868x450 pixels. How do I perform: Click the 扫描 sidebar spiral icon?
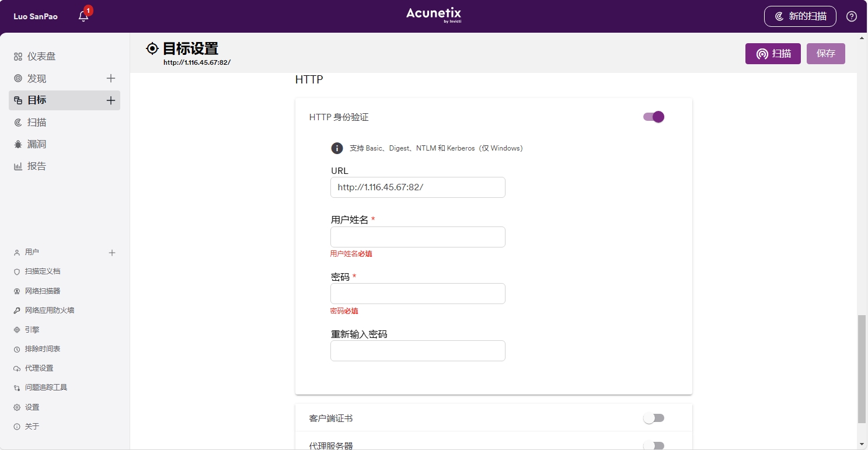[18, 123]
